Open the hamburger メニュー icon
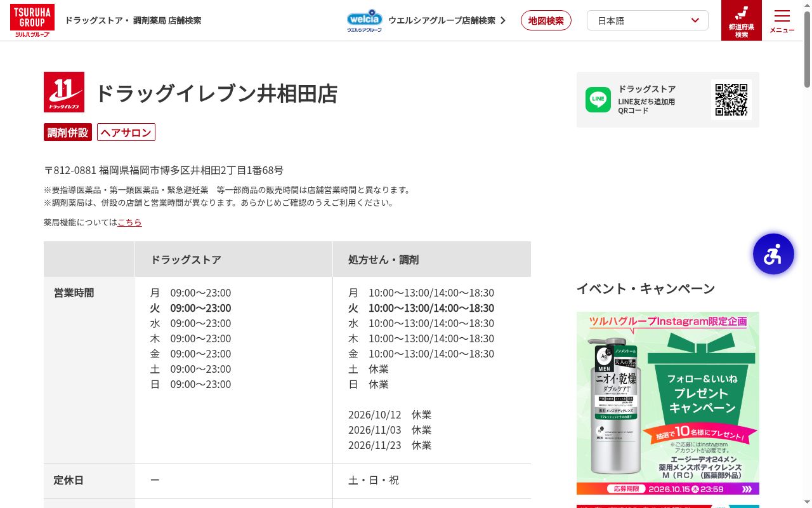This screenshot has width=812, height=508. [x=782, y=20]
